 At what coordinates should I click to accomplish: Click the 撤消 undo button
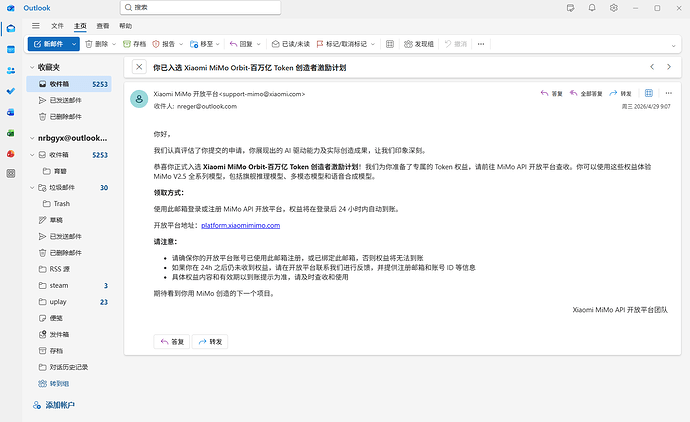tap(456, 44)
